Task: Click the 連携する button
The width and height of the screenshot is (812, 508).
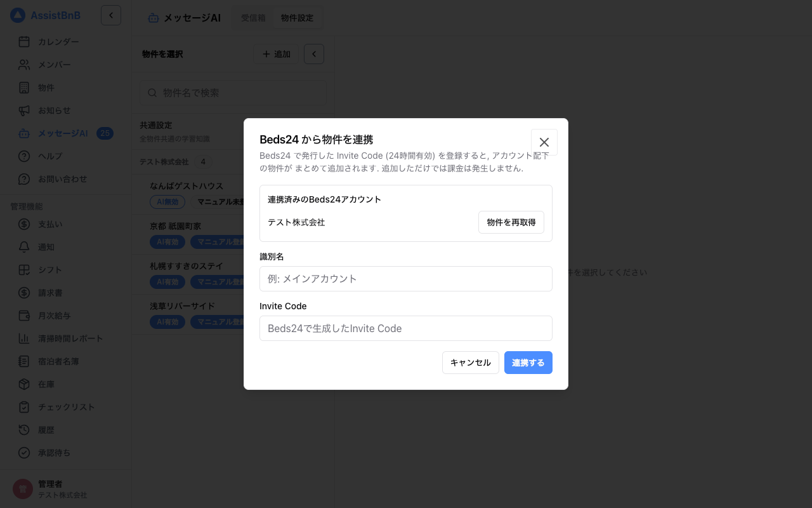Action: coord(528,363)
